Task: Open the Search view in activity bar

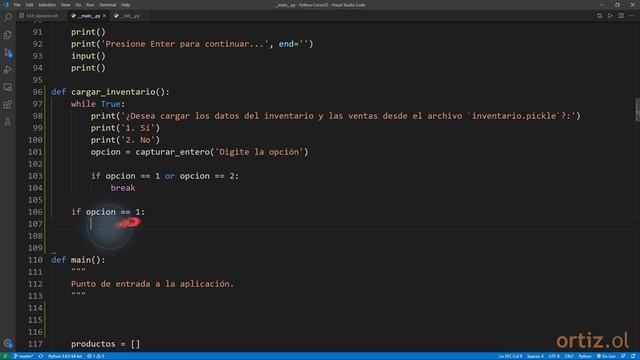Action: pyautogui.click(x=8, y=17)
